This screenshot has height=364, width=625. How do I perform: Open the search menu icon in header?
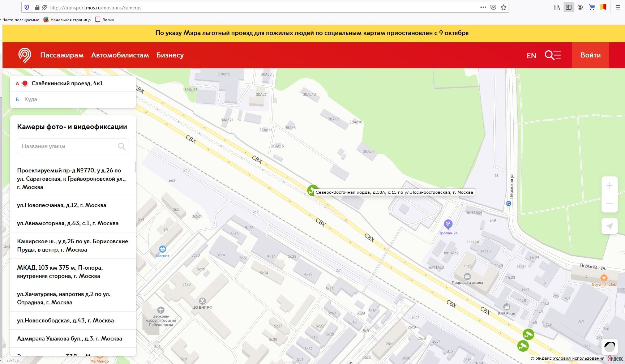552,55
